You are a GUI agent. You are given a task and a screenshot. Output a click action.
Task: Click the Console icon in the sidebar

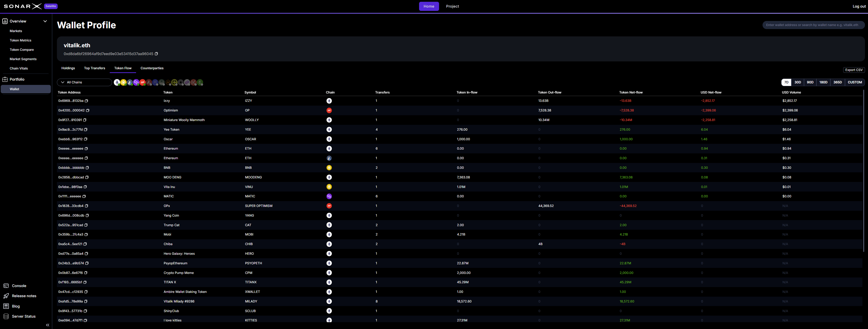click(x=6, y=286)
